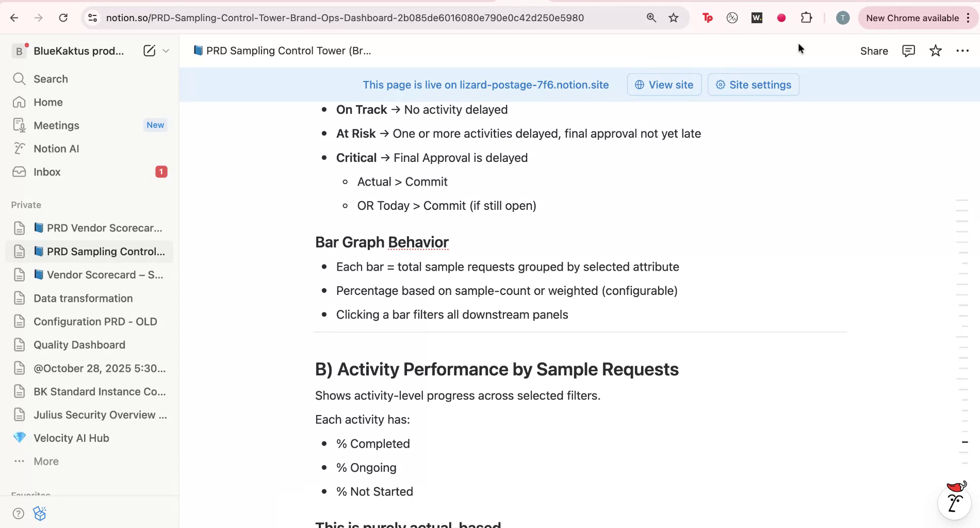Viewport: 980px width, 528px height.
Task: Click the Share button
Action: [874, 51]
